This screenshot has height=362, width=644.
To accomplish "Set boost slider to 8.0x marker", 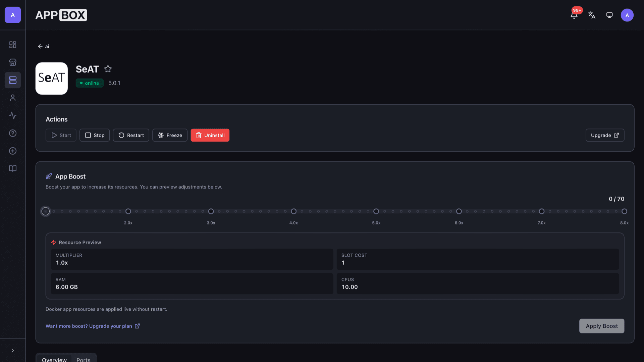I will [624, 211].
